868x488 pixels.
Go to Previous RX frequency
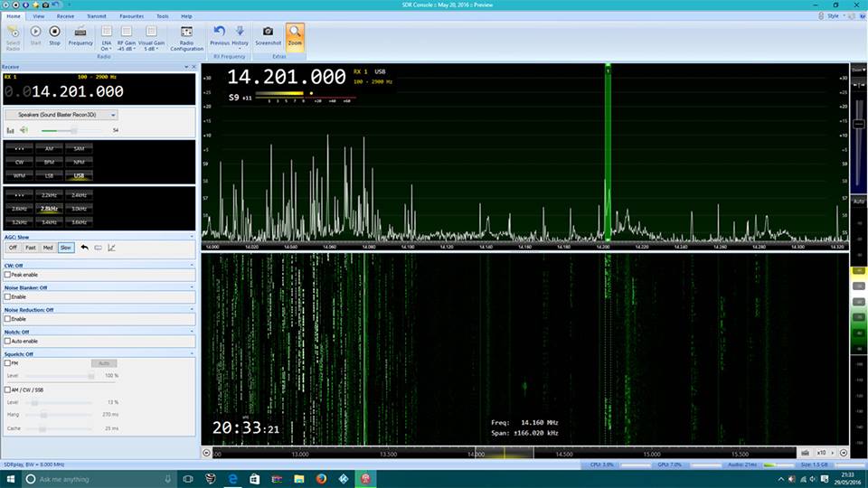pos(220,35)
